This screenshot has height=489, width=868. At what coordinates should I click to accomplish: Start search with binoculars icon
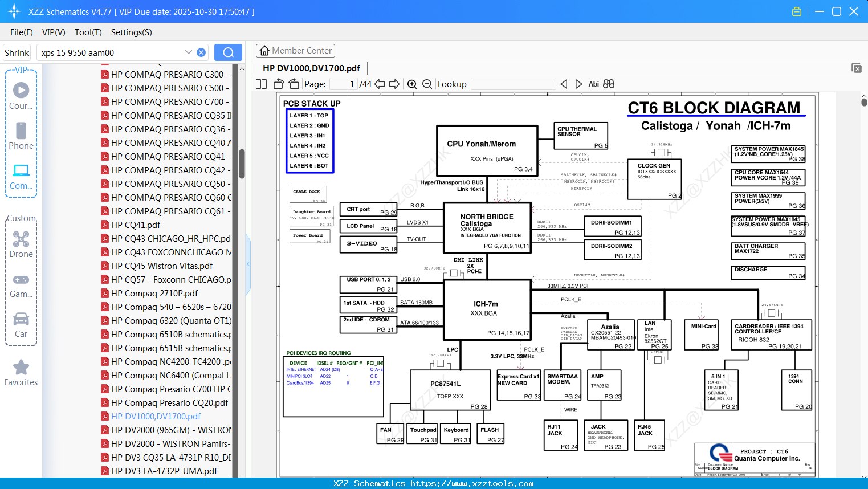[x=609, y=84]
